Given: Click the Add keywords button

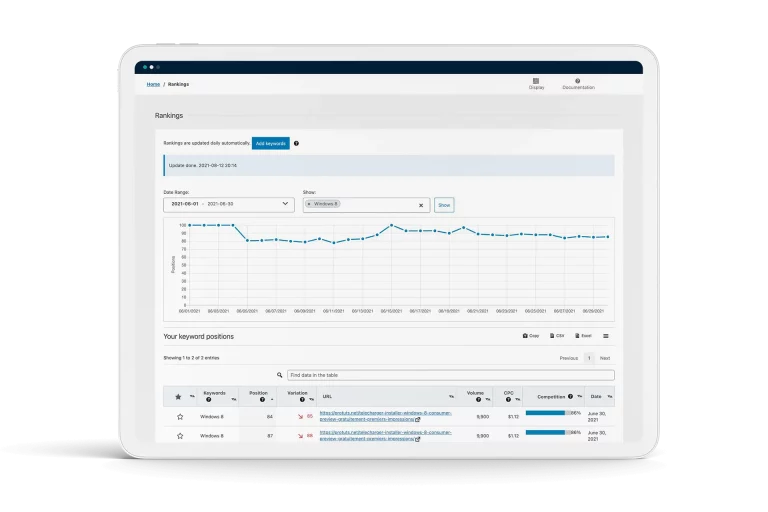Looking at the screenshot, I should [270, 143].
